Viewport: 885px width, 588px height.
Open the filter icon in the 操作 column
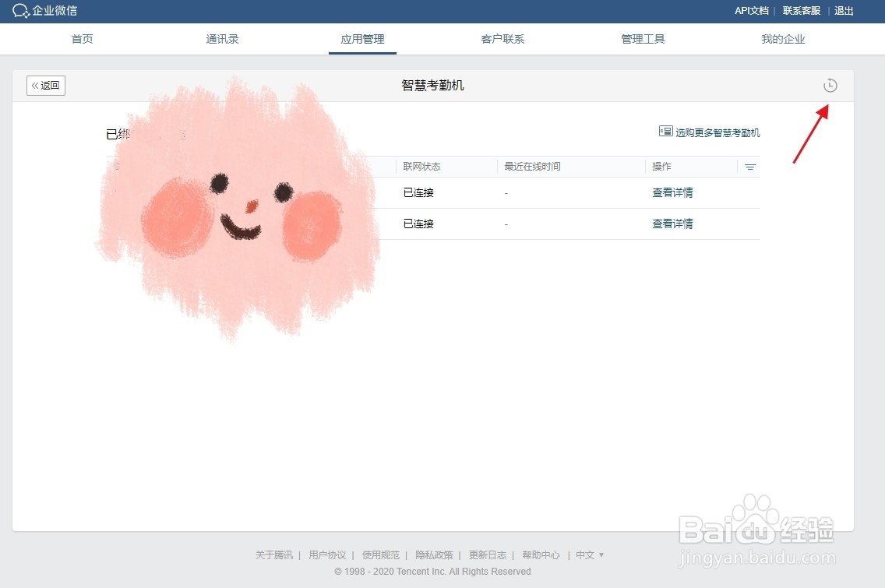pyautogui.click(x=749, y=166)
